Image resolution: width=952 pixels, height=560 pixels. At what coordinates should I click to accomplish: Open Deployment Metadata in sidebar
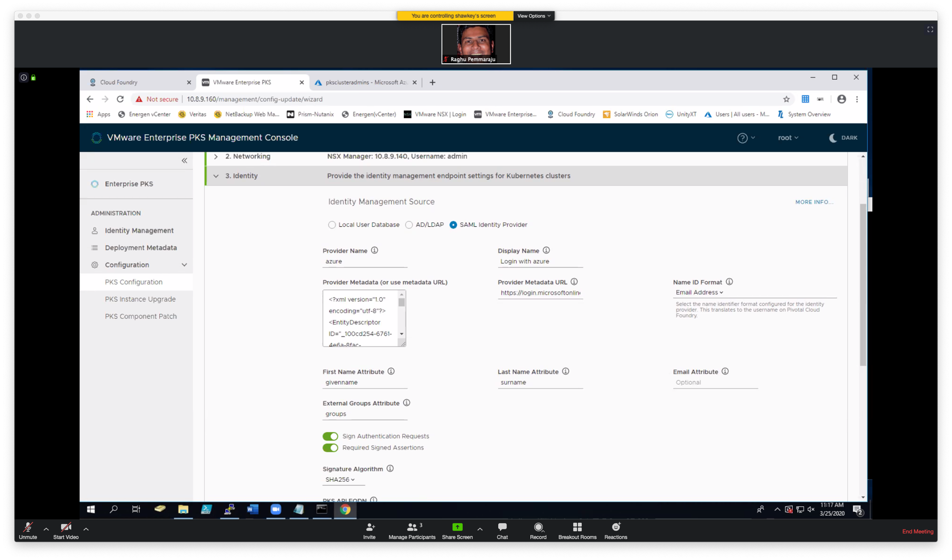140,248
